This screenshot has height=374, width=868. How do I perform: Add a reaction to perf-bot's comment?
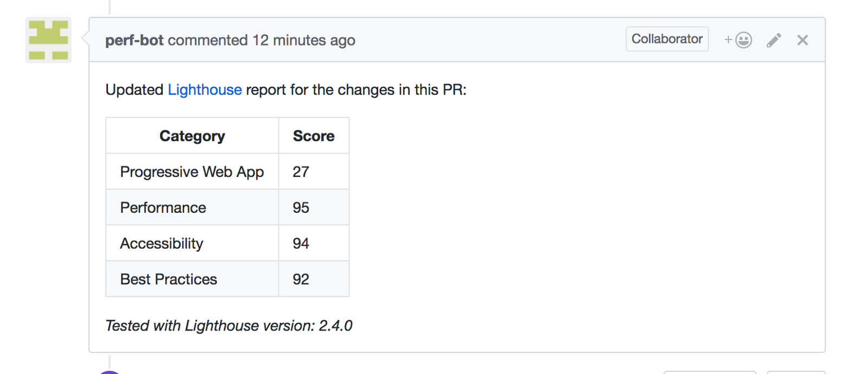pos(738,40)
